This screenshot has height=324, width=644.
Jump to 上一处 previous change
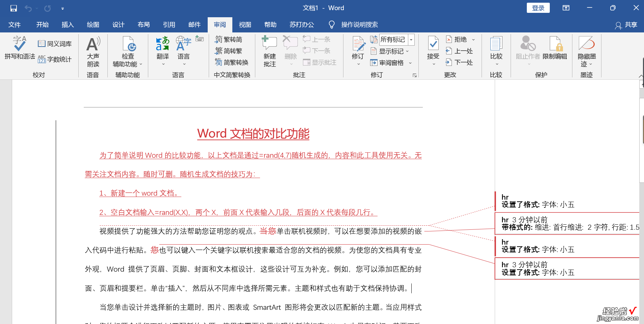tap(459, 51)
